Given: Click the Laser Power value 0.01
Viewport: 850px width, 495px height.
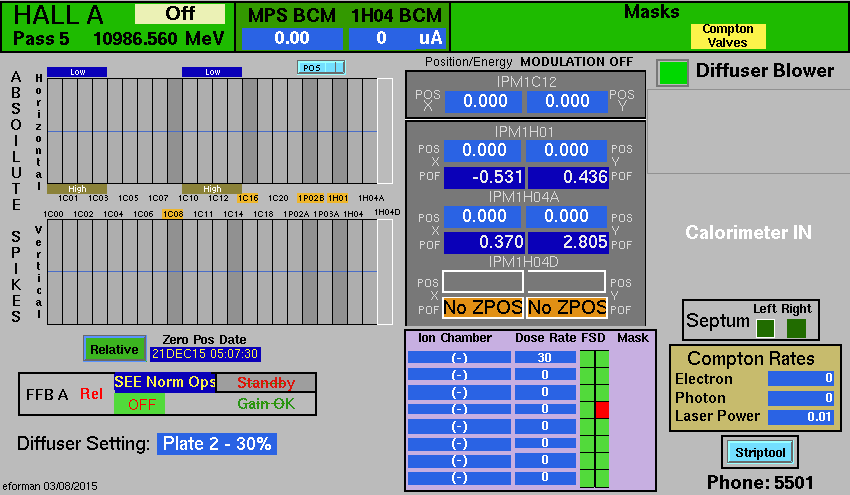Looking at the screenshot, I should pyautogui.click(x=801, y=417).
